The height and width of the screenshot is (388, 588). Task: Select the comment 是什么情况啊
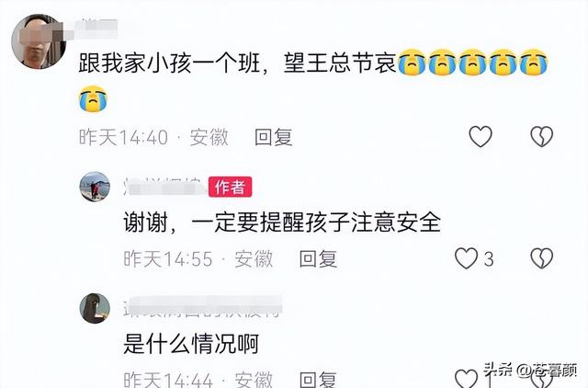tap(191, 343)
